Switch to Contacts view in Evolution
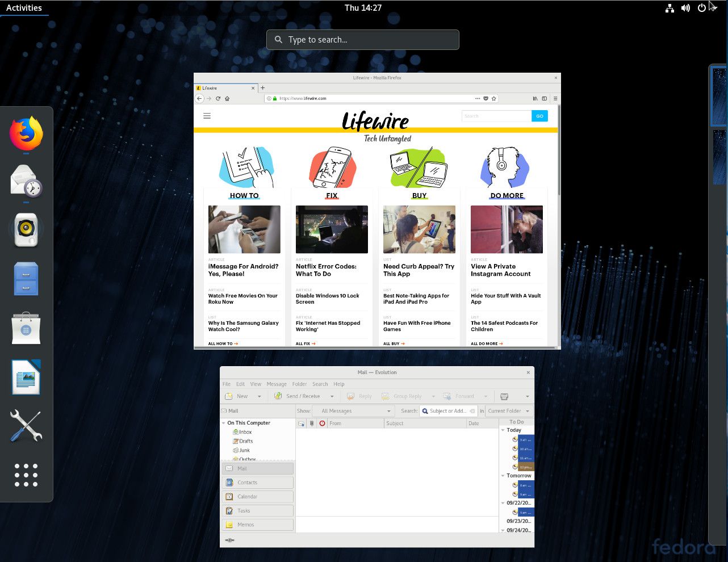 click(x=258, y=483)
